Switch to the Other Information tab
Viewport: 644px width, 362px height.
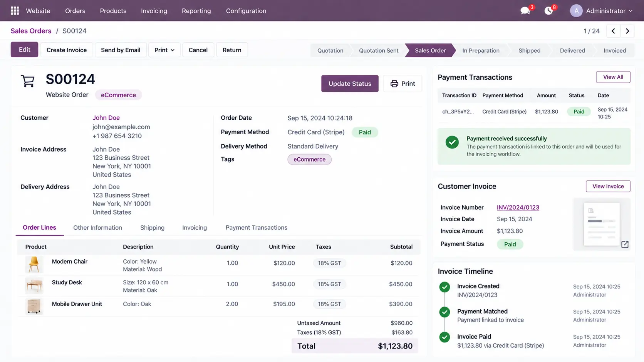(x=97, y=228)
